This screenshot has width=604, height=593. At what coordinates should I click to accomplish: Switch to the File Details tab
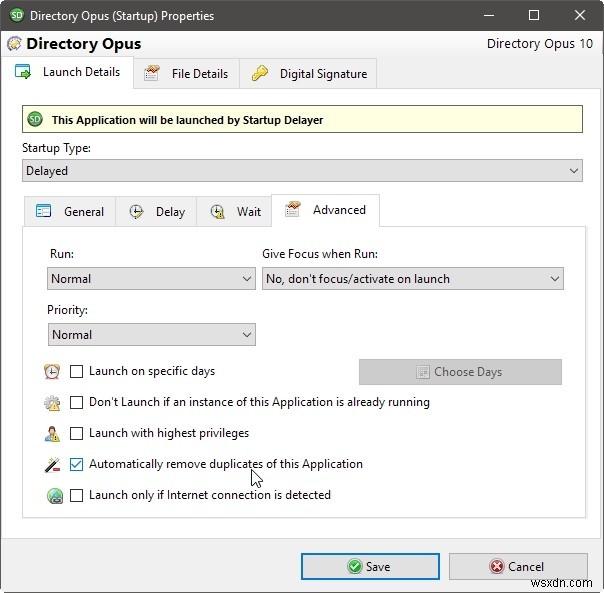click(x=186, y=73)
